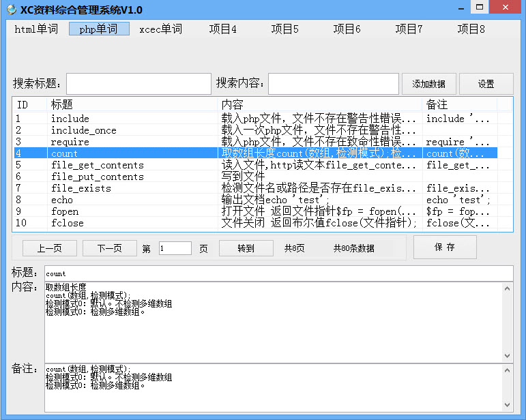Click the 保存 save button

coord(445,247)
